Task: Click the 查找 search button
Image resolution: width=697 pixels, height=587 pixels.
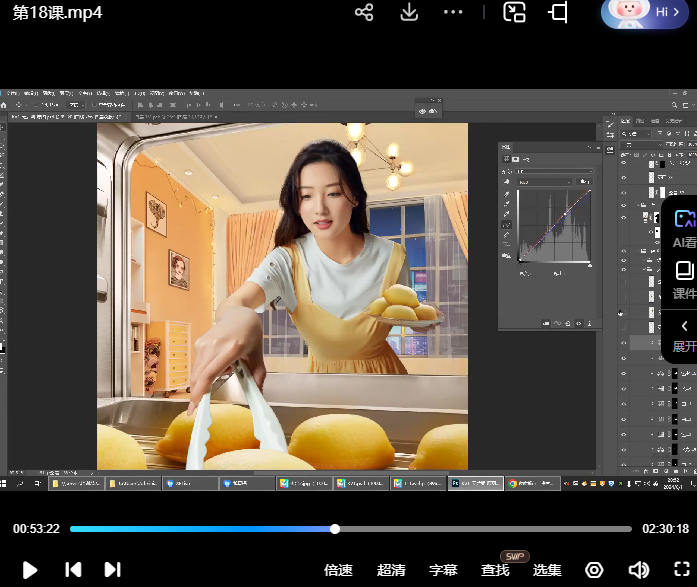Action: point(495,570)
